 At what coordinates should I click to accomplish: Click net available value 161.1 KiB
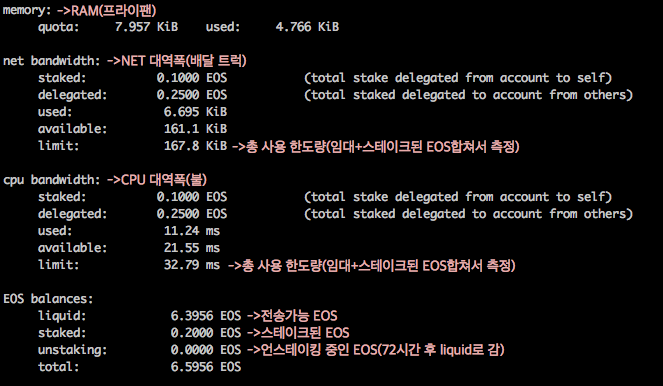195,129
